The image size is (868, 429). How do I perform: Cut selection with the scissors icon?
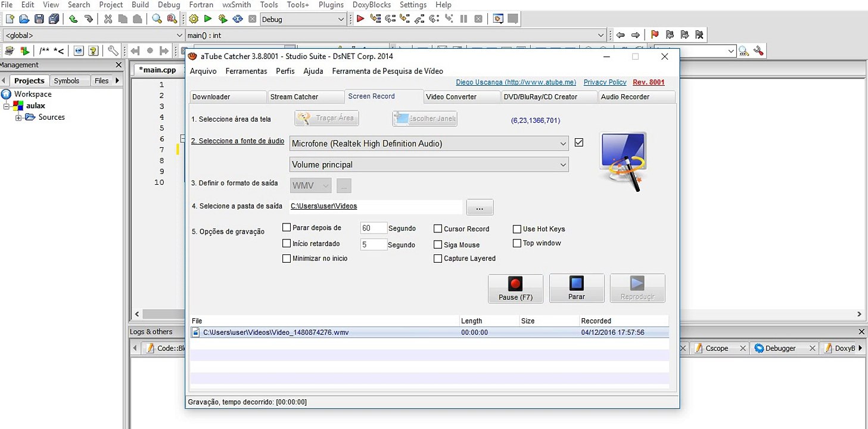108,19
